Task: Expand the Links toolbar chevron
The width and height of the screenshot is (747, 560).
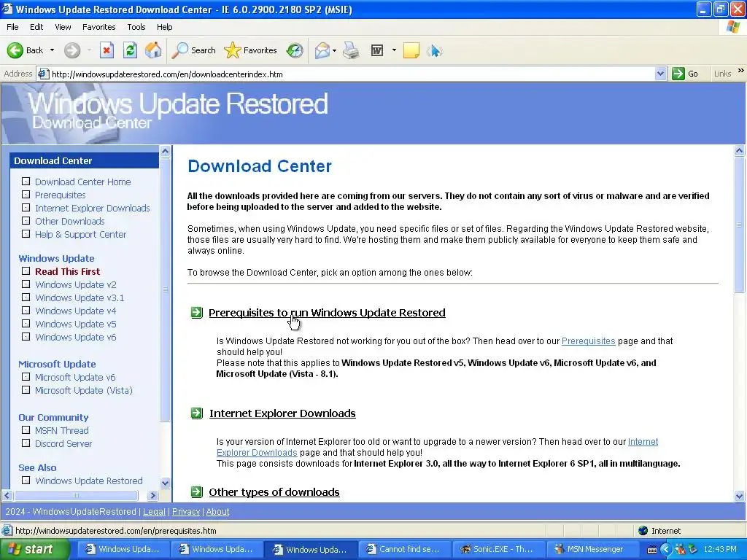Action: [741, 71]
